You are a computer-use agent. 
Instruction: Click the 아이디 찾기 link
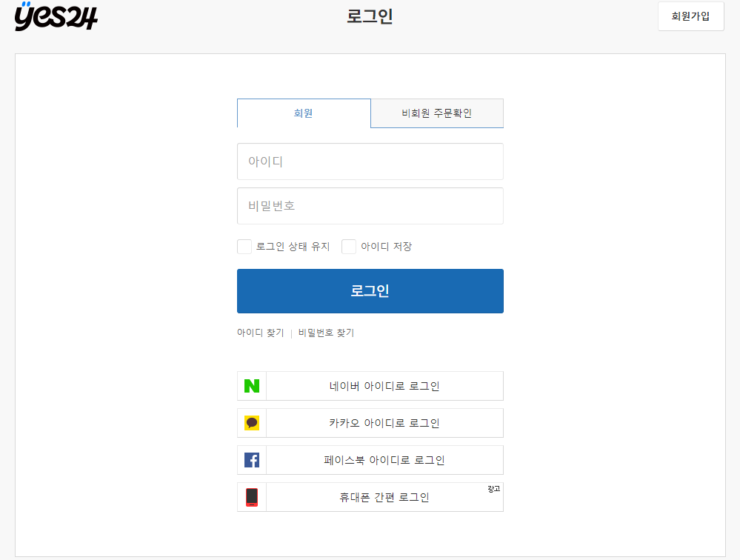click(x=261, y=333)
